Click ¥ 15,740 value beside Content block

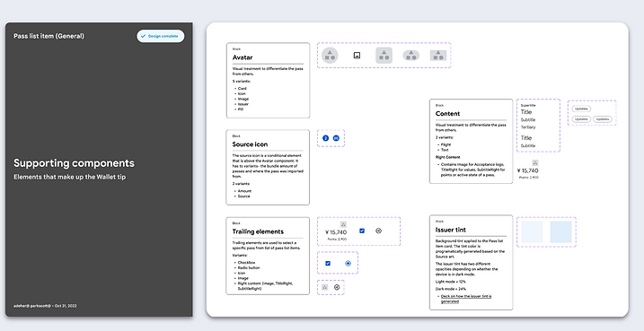coord(528,170)
